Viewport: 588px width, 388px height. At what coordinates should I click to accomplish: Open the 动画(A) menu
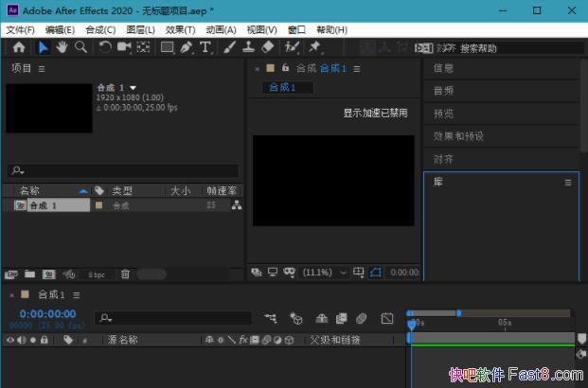point(221,30)
